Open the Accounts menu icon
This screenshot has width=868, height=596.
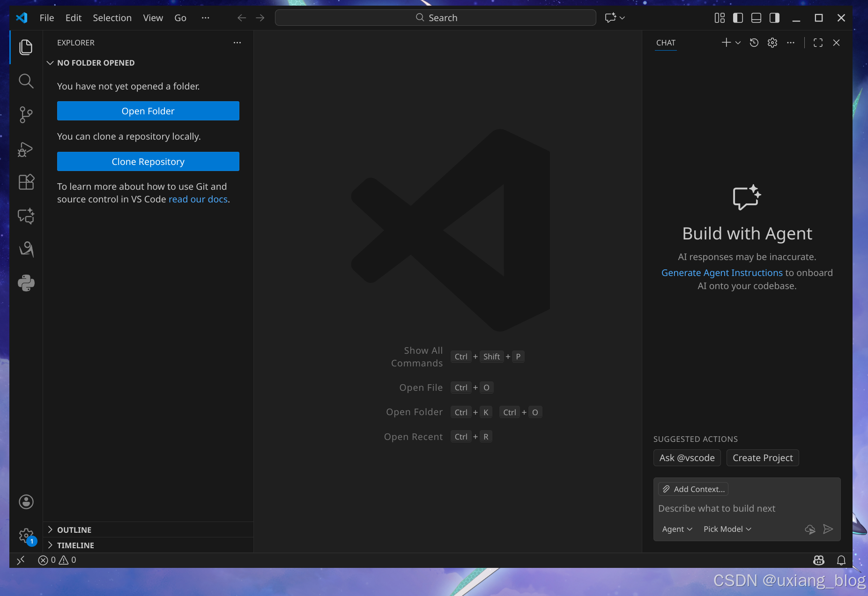pyautogui.click(x=26, y=502)
